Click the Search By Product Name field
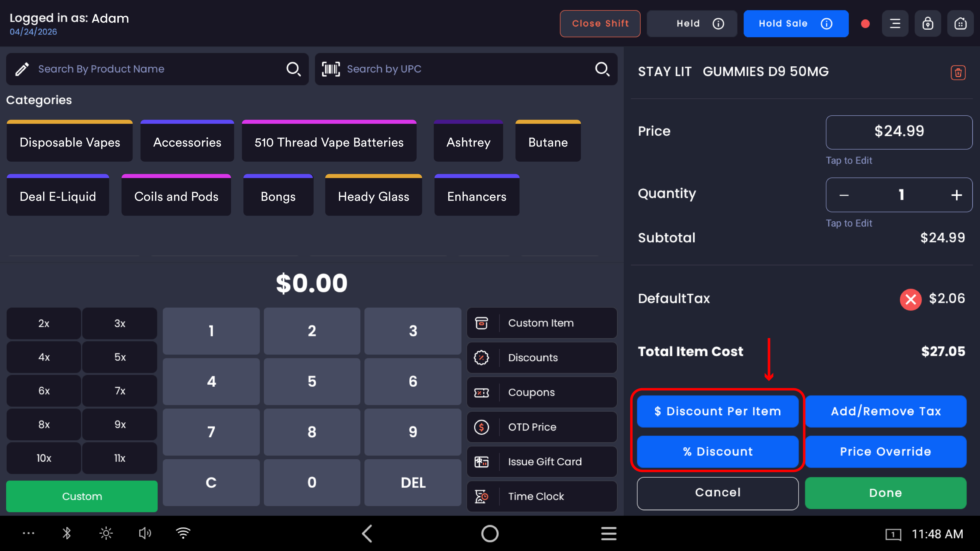The height and width of the screenshot is (551, 980). point(157,69)
